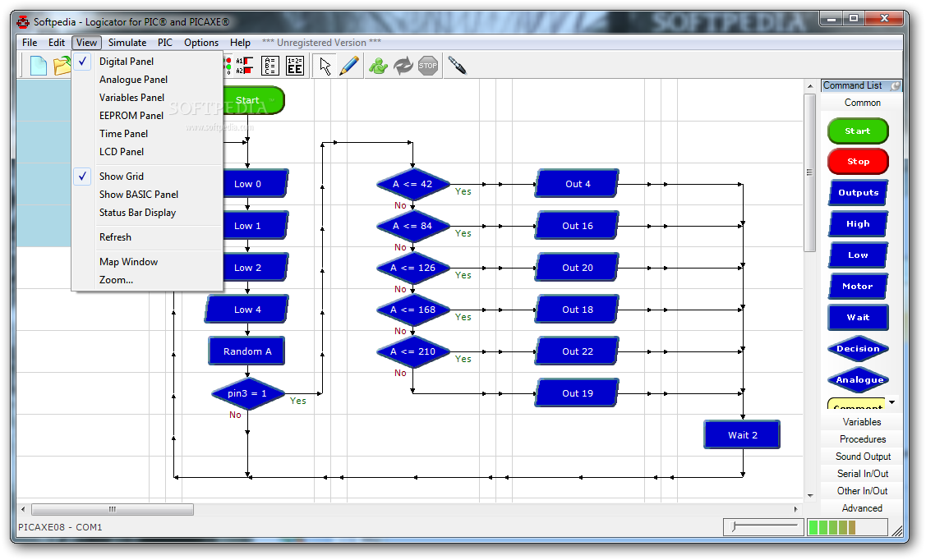Select the Out 4 flowchart block

(x=577, y=184)
